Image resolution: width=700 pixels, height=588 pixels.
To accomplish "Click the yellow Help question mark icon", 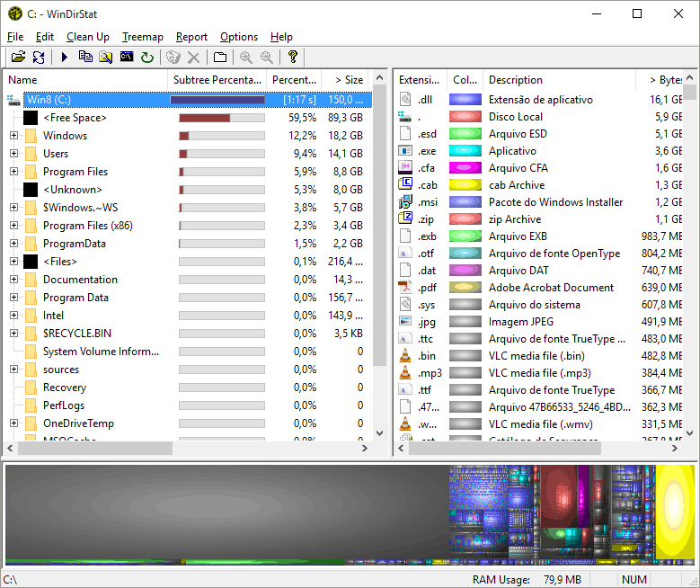I will [292, 57].
